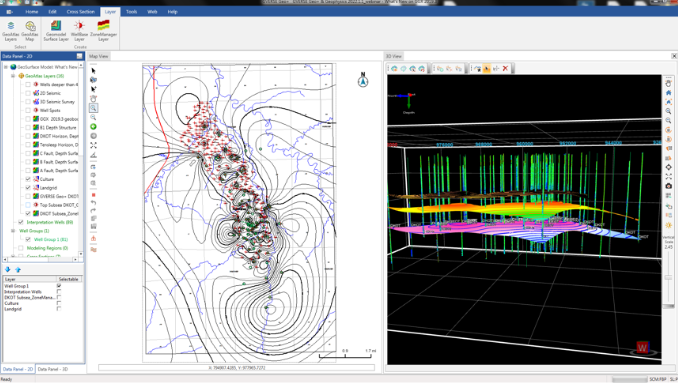678x383 pixels.
Task: Open the Tools ribbon tab
Action: pos(131,12)
